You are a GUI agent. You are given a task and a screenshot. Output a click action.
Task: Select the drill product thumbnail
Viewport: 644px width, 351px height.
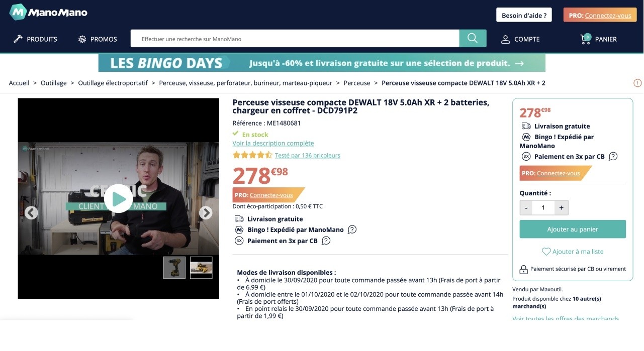(174, 268)
